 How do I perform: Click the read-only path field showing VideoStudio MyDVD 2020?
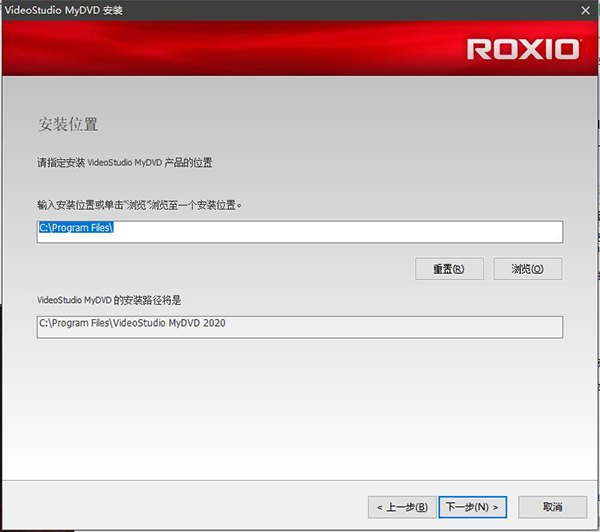click(300, 327)
